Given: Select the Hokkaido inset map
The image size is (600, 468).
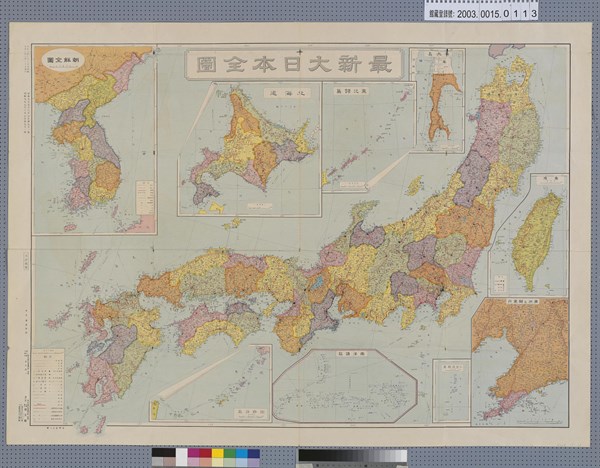Looking at the screenshot, I should pos(248,150).
